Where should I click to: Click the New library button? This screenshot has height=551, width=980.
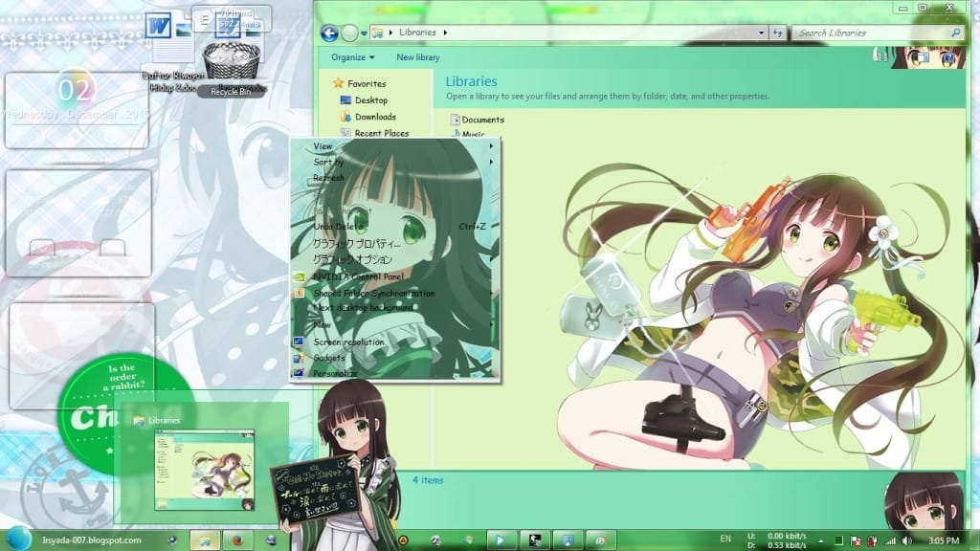pyautogui.click(x=418, y=56)
